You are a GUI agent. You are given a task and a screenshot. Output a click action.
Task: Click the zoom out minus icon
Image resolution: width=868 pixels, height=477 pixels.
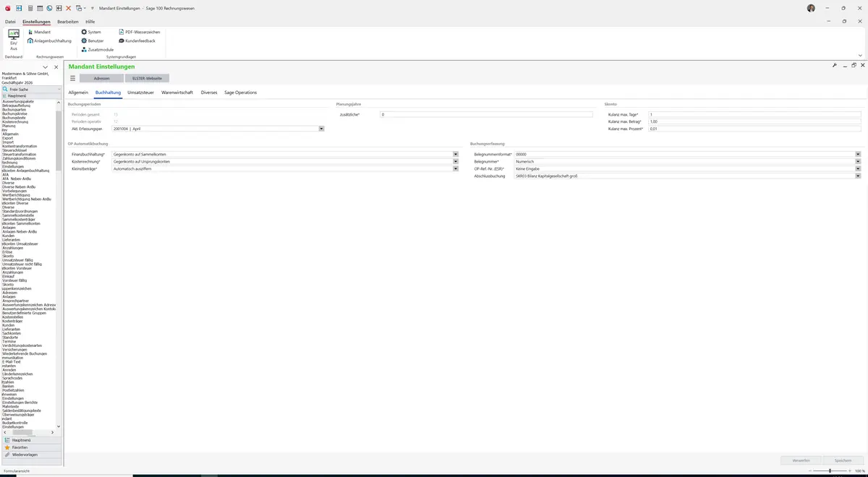tap(811, 470)
